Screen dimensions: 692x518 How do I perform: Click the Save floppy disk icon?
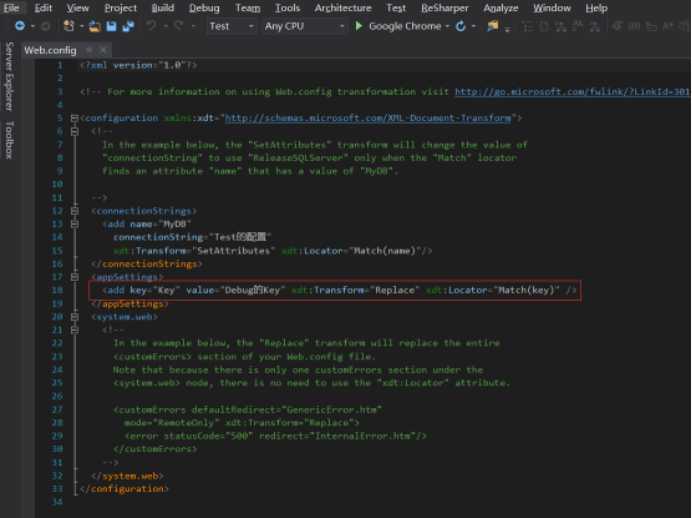(x=111, y=26)
